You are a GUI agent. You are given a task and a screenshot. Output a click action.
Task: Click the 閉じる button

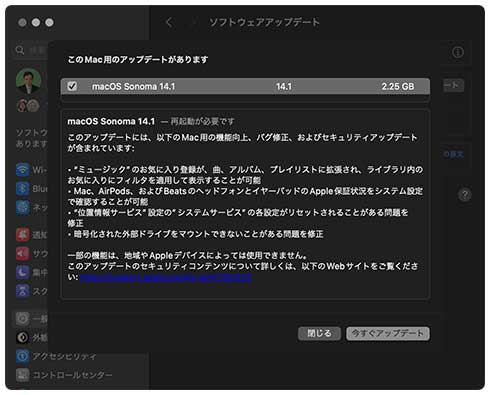[319, 333]
